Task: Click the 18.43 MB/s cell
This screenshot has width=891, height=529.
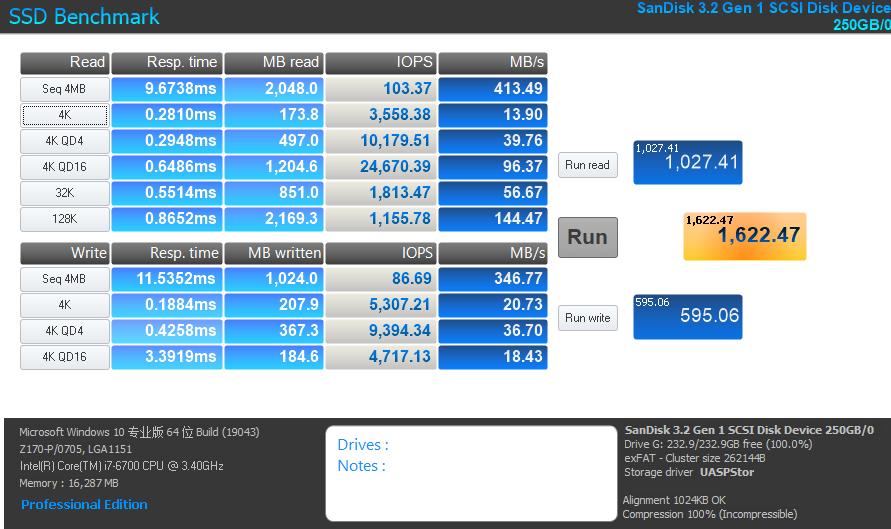Action: (x=493, y=357)
